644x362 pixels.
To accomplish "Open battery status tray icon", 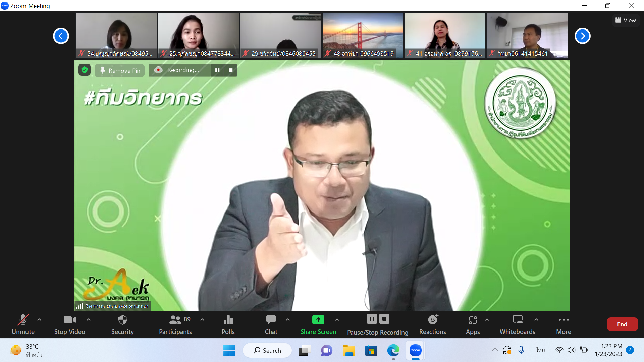I will tap(584, 350).
